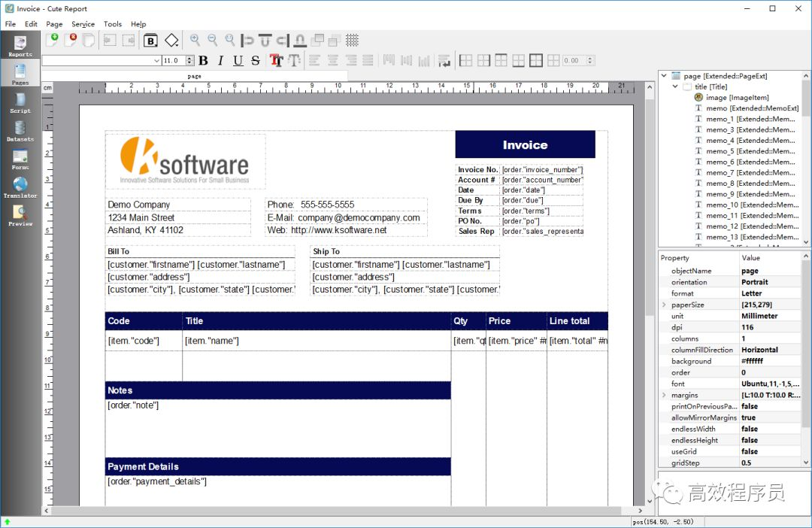Image resolution: width=812 pixels, height=528 pixels.
Task: Click the zoom in magnifier icon
Action: 195,40
